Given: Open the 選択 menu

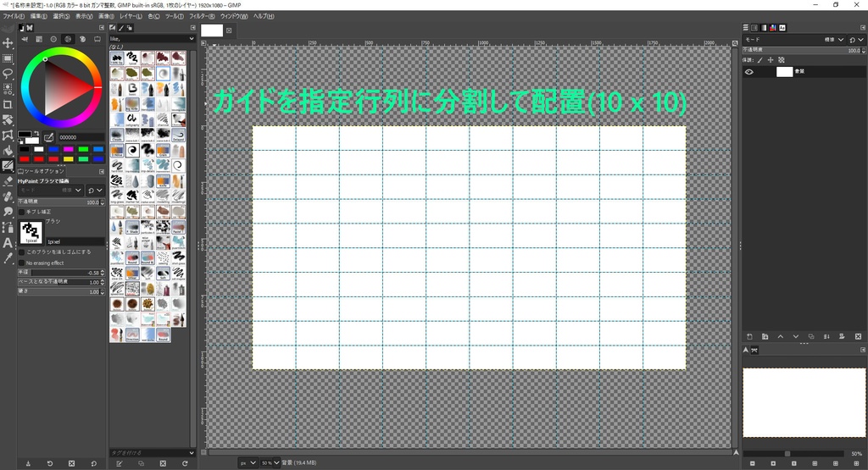Looking at the screenshot, I should [61, 16].
